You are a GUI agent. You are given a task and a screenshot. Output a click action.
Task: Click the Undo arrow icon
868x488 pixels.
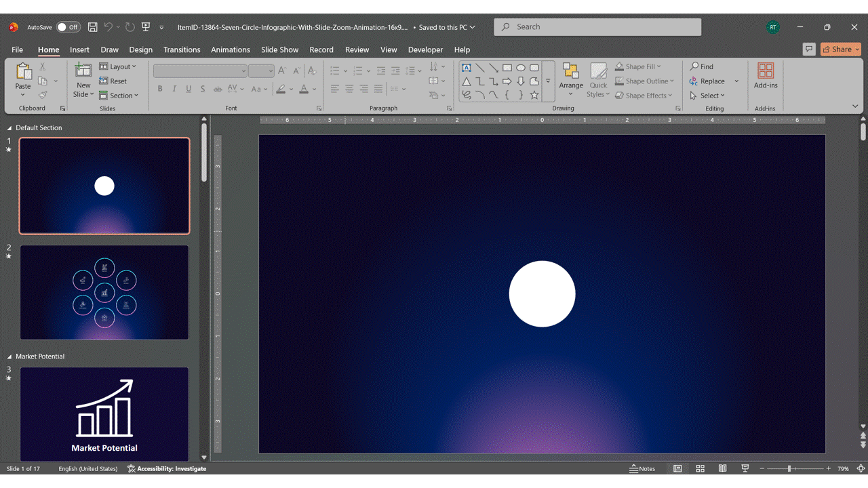click(x=108, y=27)
